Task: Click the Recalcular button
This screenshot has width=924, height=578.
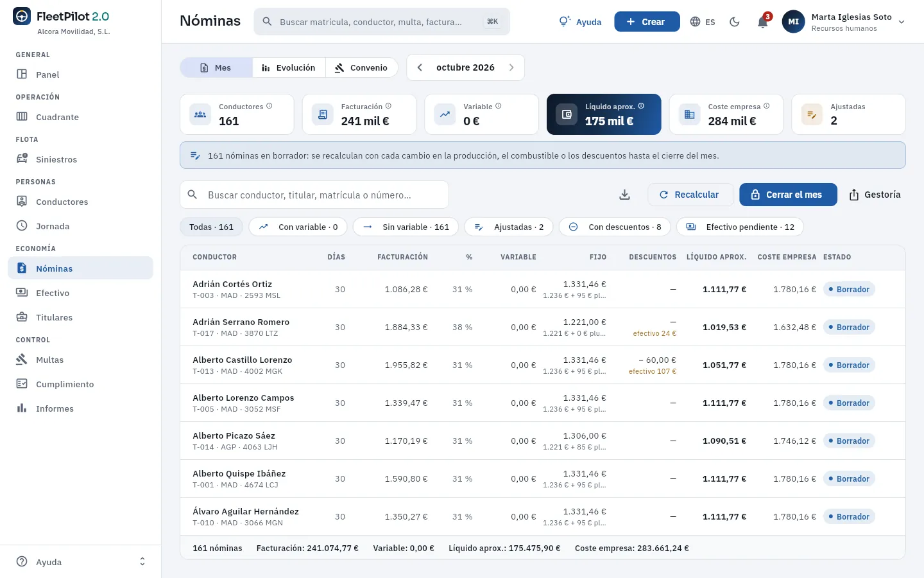Action: [x=690, y=195]
